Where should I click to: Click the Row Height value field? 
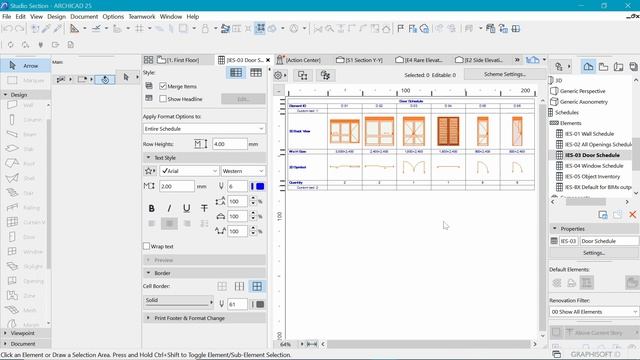(230, 144)
